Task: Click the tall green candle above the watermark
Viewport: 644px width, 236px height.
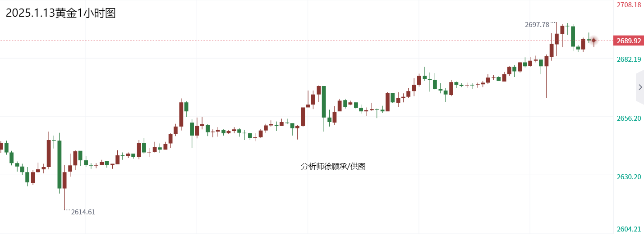Action: pyautogui.click(x=324, y=101)
